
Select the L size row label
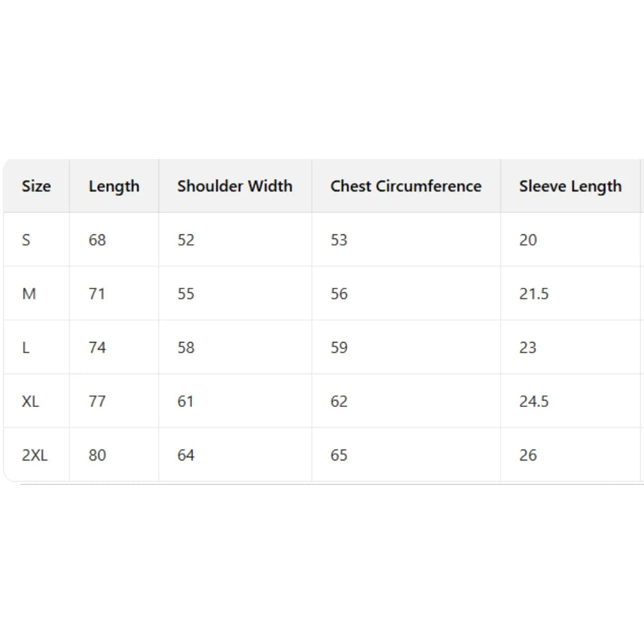pyautogui.click(x=26, y=348)
